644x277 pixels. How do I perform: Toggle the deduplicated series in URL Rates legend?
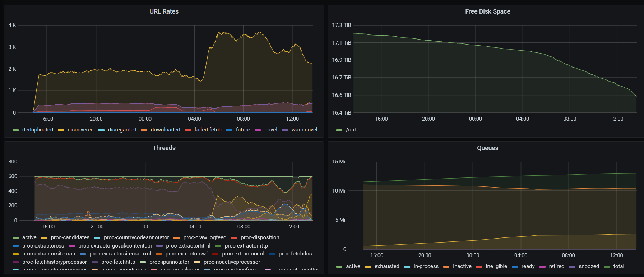pos(37,130)
